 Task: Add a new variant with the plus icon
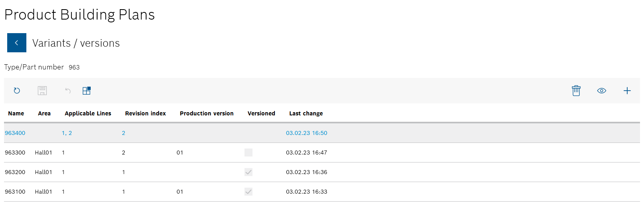627,91
